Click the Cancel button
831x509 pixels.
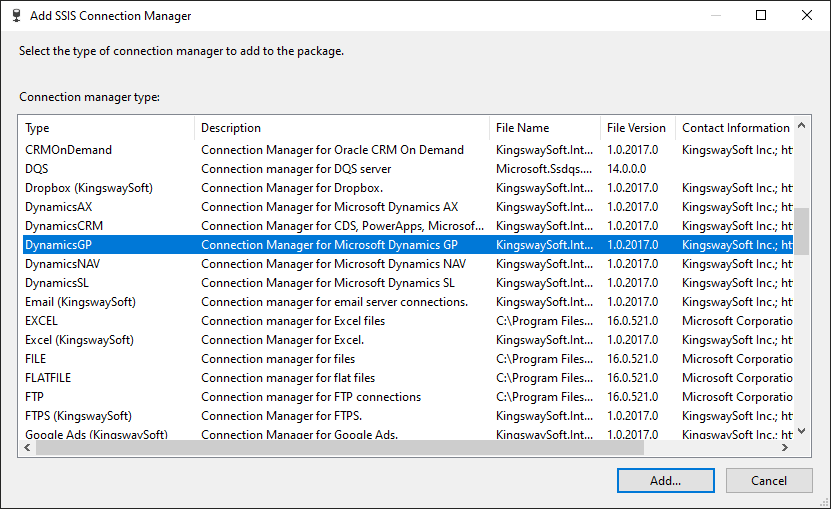[x=769, y=480]
